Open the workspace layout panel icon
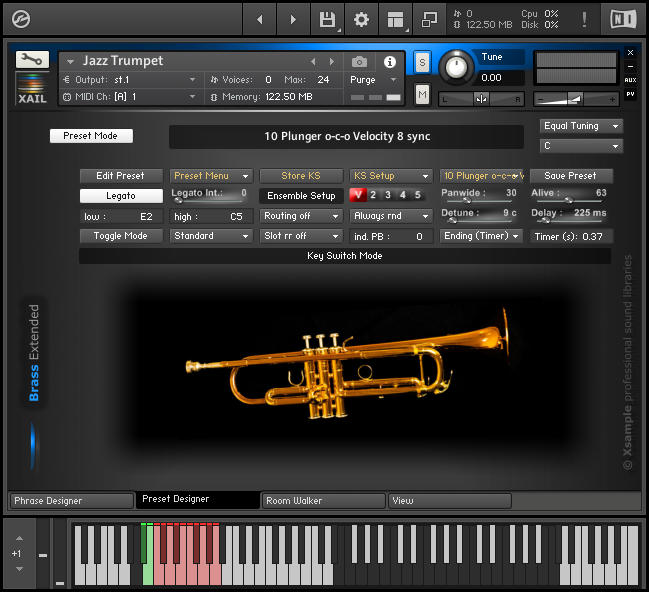 [395, 19]
